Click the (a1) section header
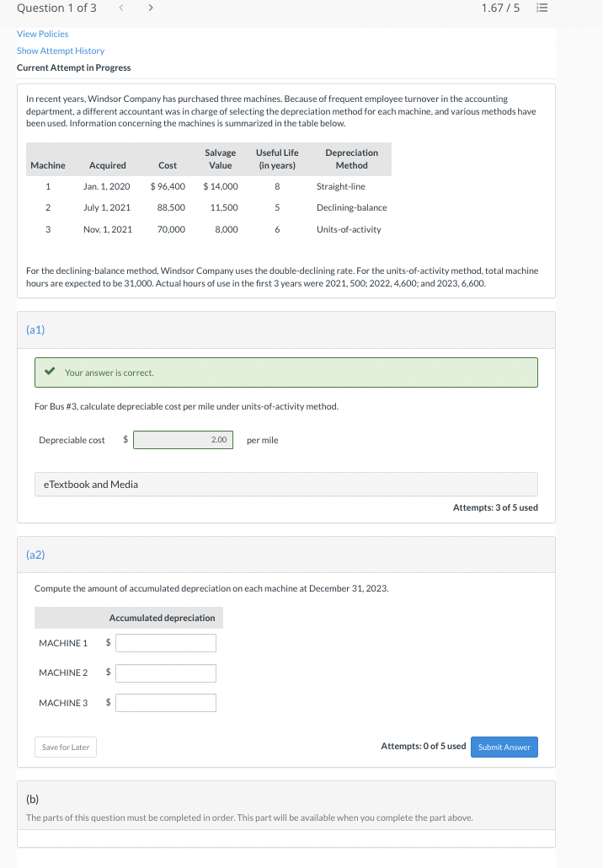 [35, 330]
